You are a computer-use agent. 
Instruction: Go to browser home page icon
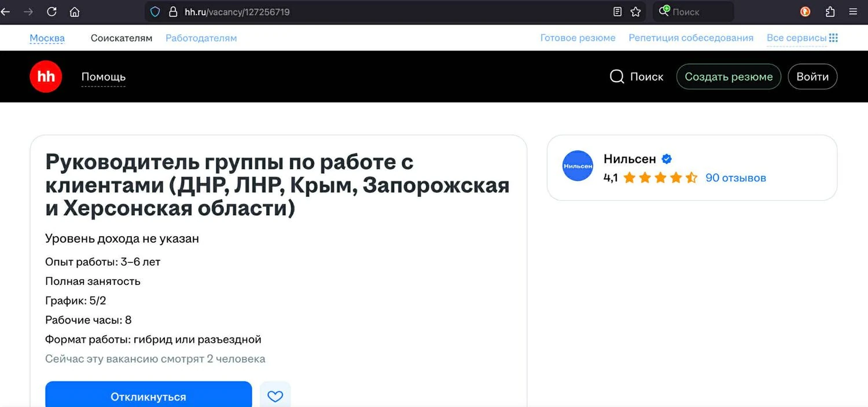tap(74, 12)
